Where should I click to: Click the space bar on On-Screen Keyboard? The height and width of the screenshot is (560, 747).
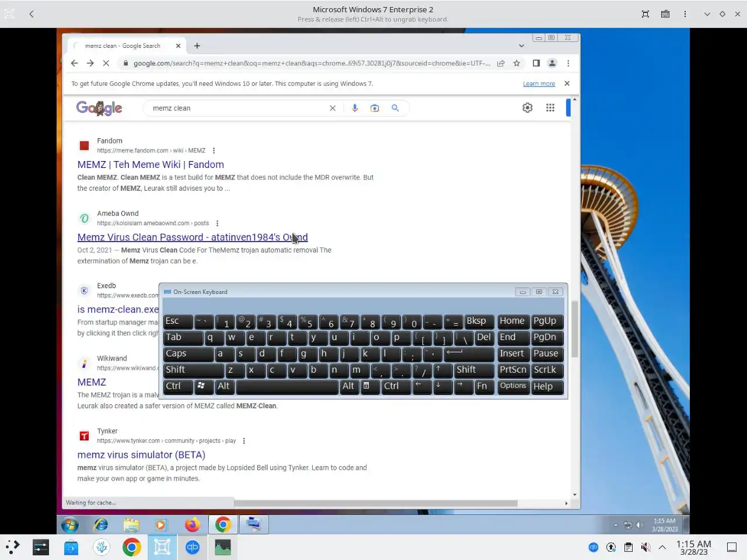pos(287,387)
